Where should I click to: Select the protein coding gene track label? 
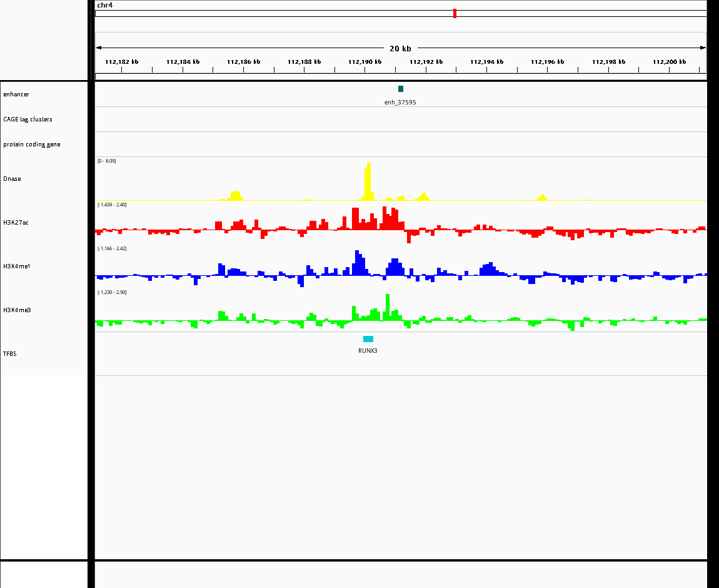pos(32,144)
